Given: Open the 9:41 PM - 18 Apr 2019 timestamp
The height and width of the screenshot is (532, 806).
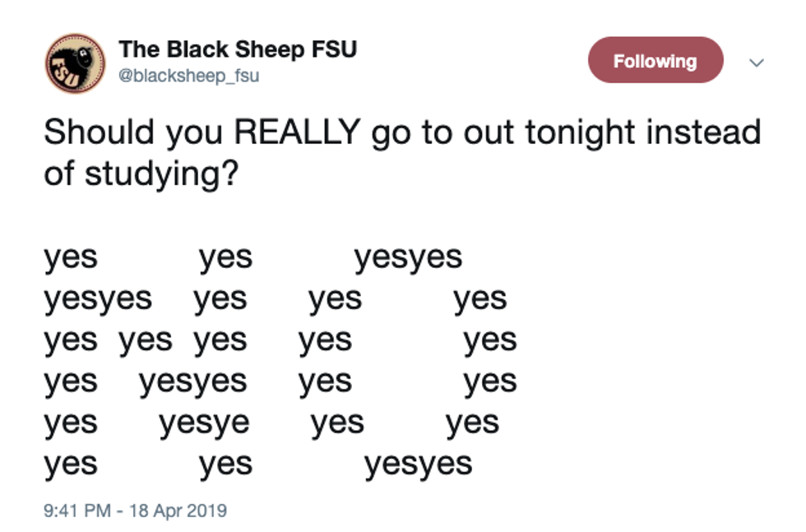Looking at the screenshot, I should tap(135, 511).
